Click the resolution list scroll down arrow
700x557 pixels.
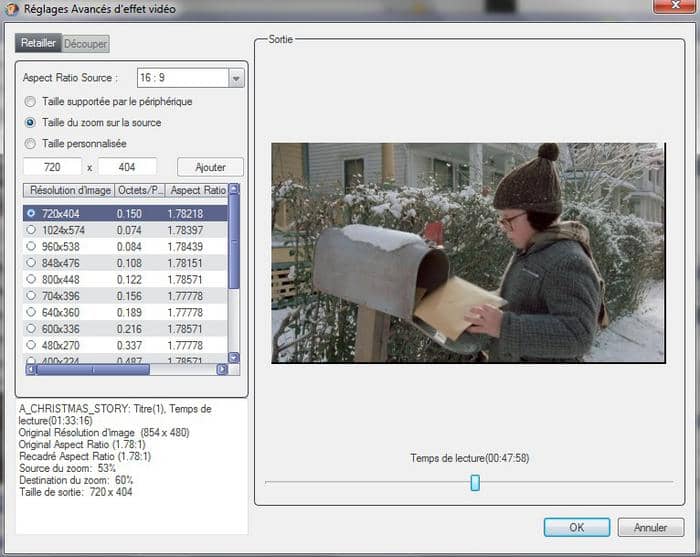(x=234, y=357)
